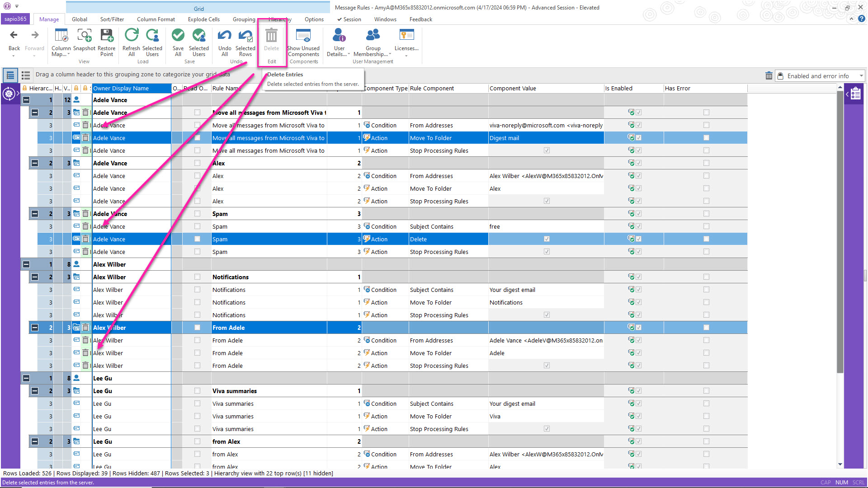
Task: Toggle the Stop Processing Rules checkbox for Alex
Action: tap(547, 201)
